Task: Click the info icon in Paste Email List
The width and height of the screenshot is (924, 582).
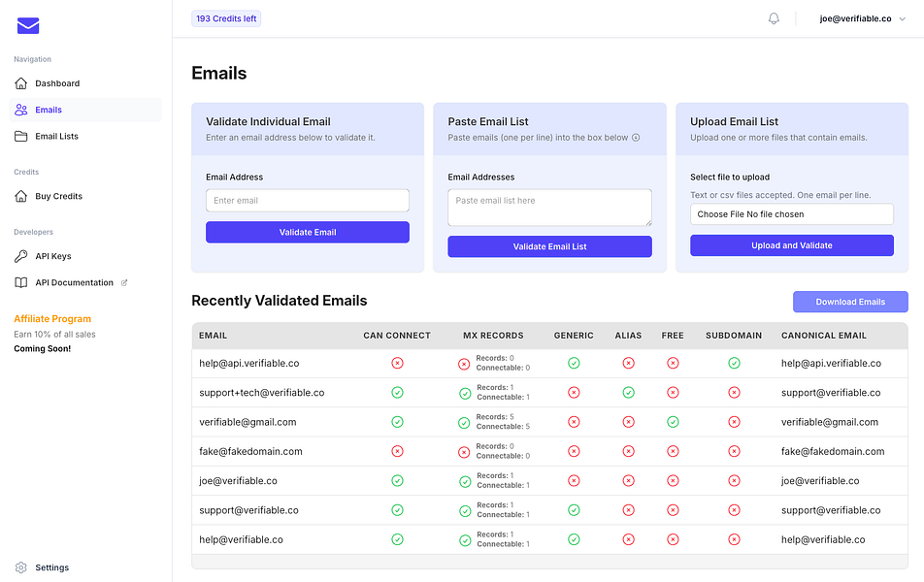Action: pos(637,138)
